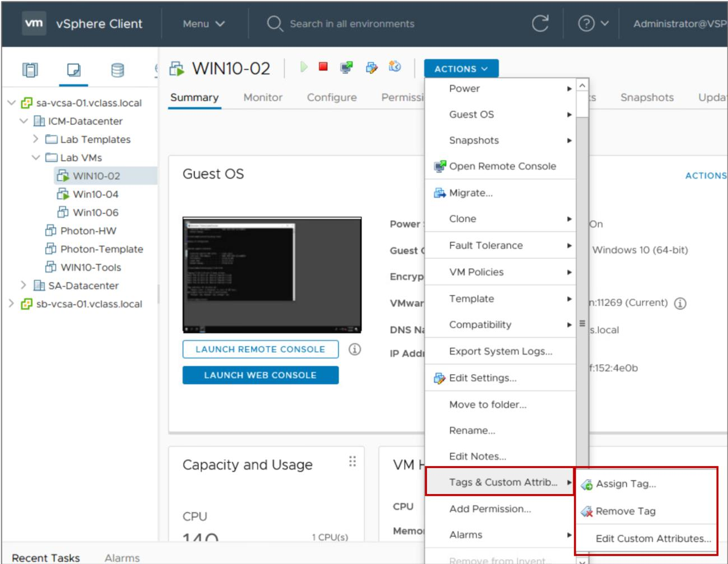Choose Clone from Actions menu
The width and height of the screenshot is (728, 564).
tap(500, 218)
